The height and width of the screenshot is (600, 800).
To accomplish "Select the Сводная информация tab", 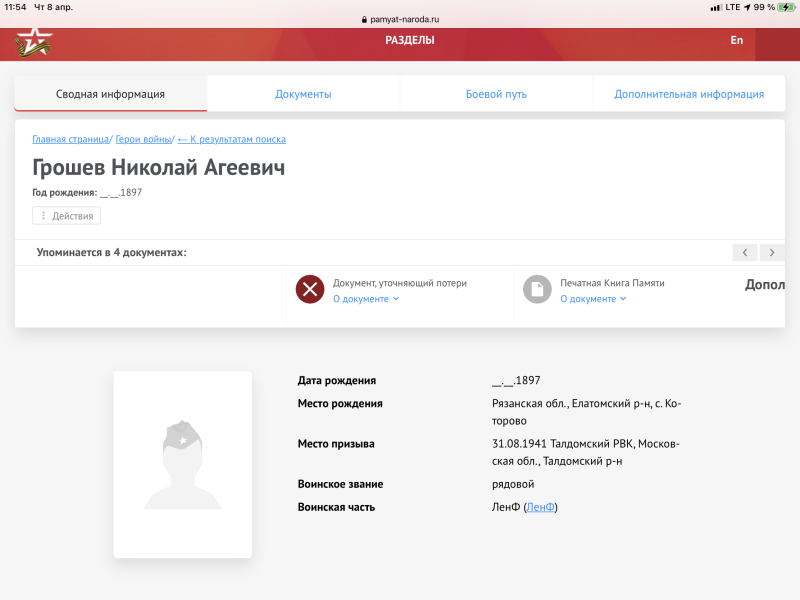I will [x=110, y=94].
